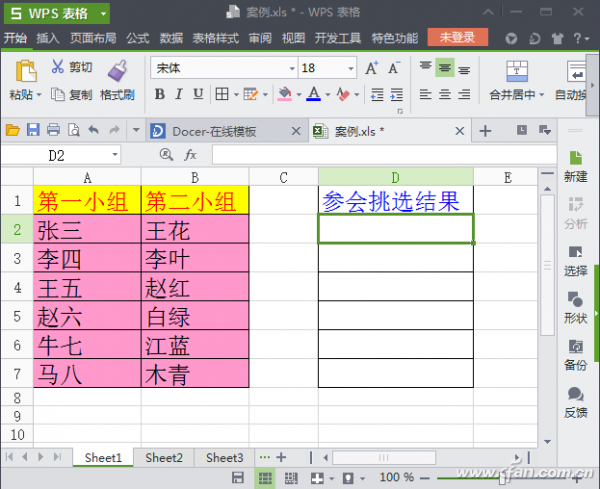
Task: Toggle underline formatting
Action: pos(198,94)
